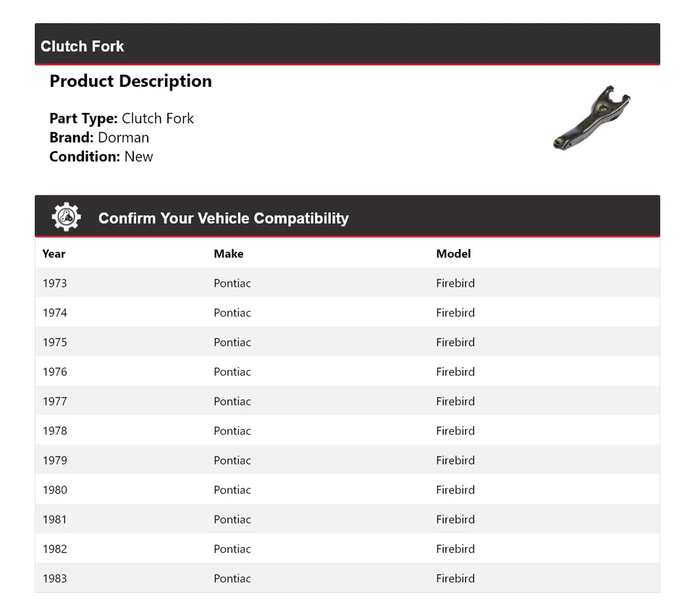The width and height of the screenshot is (695, 616).
Task: Open the clutch fork product image
Action: coord(591,117)
